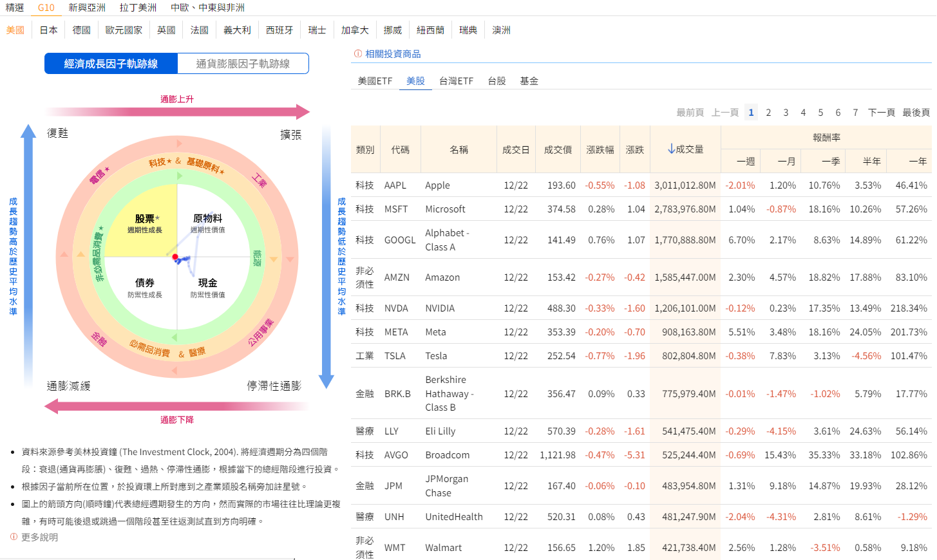
Task: Select the 美國ETF product tab
Action: [x=375, y=81]
